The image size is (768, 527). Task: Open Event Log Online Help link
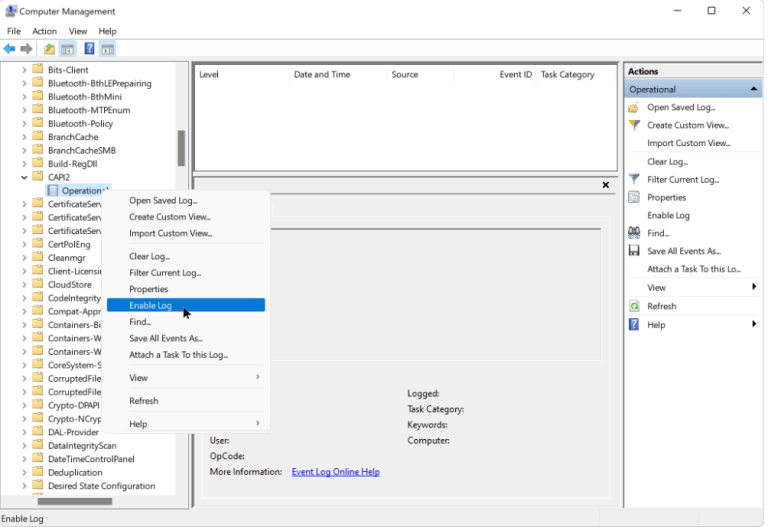336,472
